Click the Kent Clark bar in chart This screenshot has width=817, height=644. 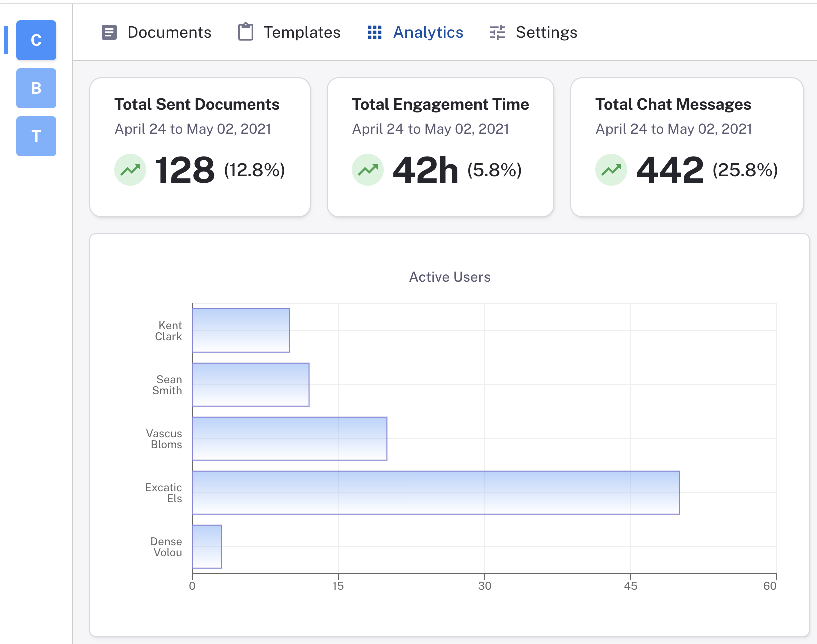(x=241, y=331)
